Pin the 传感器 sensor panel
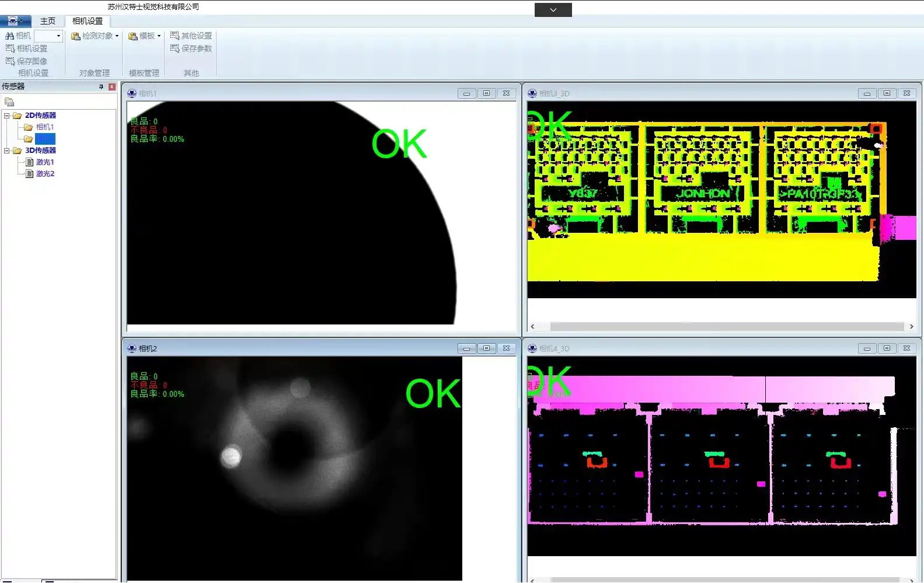Screen dimensions: 924x583 (x=101, y=87)
